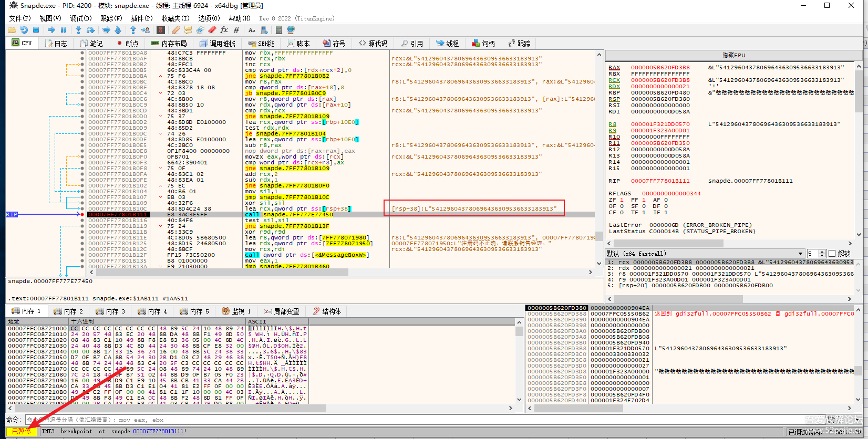
Task: Switch to the 内存布局 tab
Action: click(169, 43)
